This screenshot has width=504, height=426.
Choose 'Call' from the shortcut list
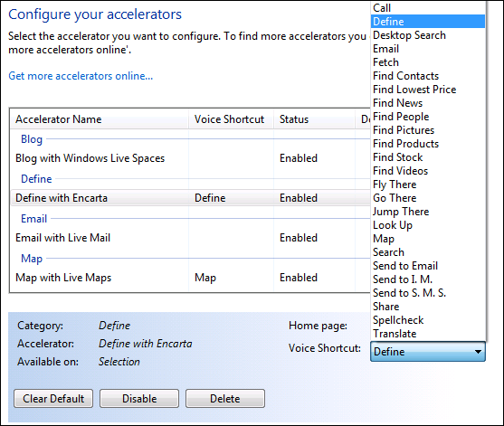pos(428,8)
